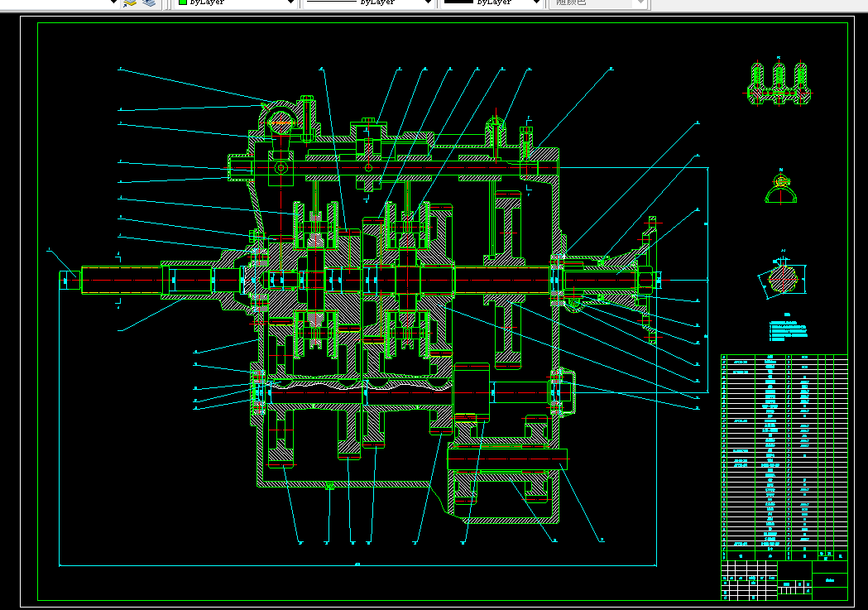
Task: Click the Make Object's Layer Current icon
Action: tap(130, 2)
